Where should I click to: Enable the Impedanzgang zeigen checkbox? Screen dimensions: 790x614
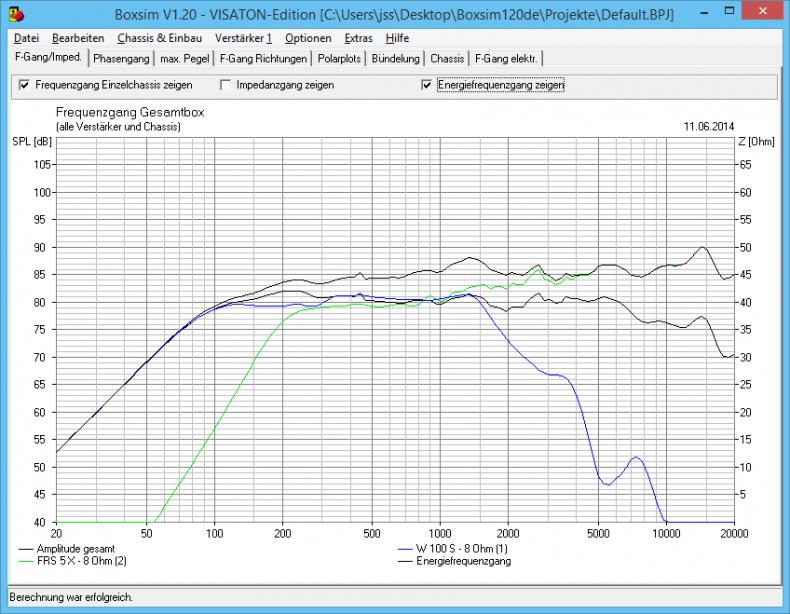pos(226,86)
